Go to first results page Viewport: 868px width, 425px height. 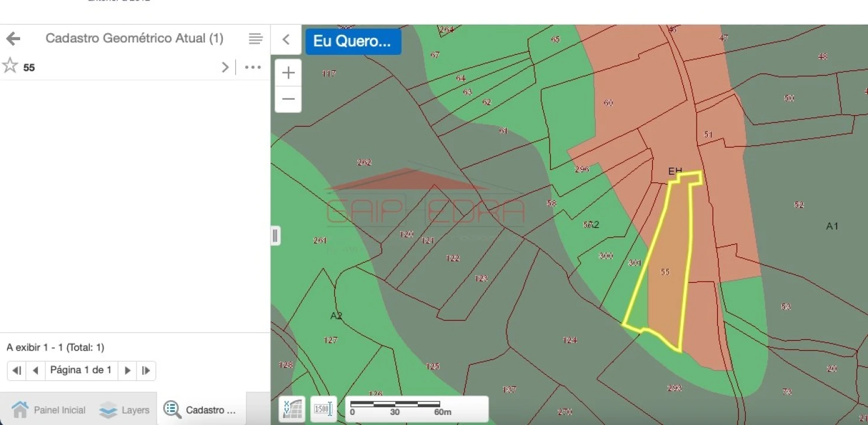[x=17, y=371]
